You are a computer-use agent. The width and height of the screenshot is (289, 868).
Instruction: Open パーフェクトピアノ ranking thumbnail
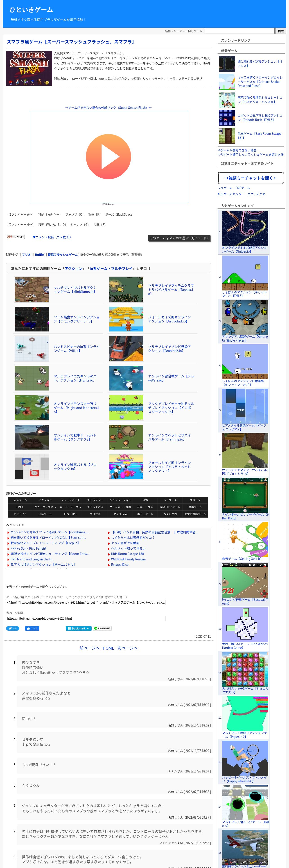pos(245,406)
